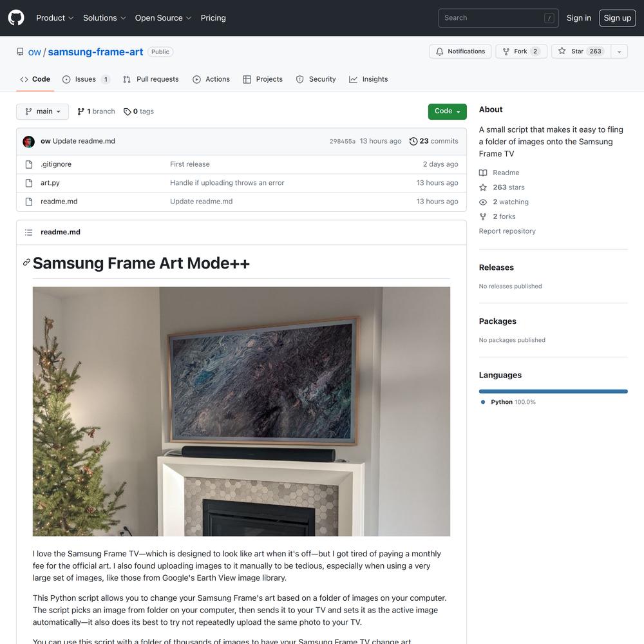Viewport: 644px width, 644px height.
Task: Click the GitHub octocat logo
Action: (x=16, y=18)
